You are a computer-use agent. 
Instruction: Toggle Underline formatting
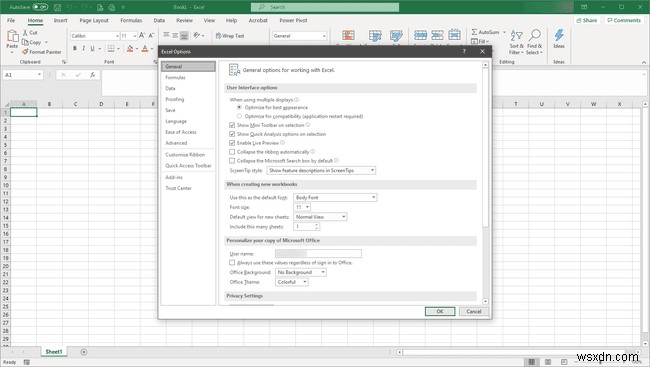(92, 49)
